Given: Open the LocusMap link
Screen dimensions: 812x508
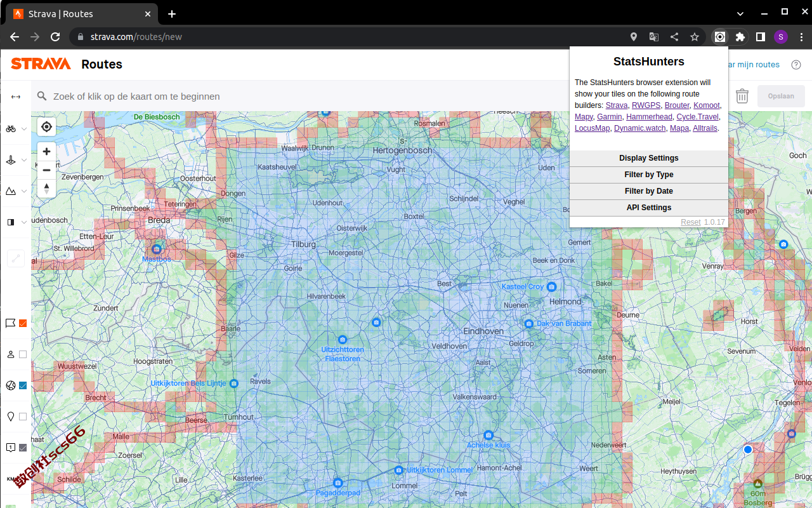Looking at the screenshot, I should click(x=593, y=128).
